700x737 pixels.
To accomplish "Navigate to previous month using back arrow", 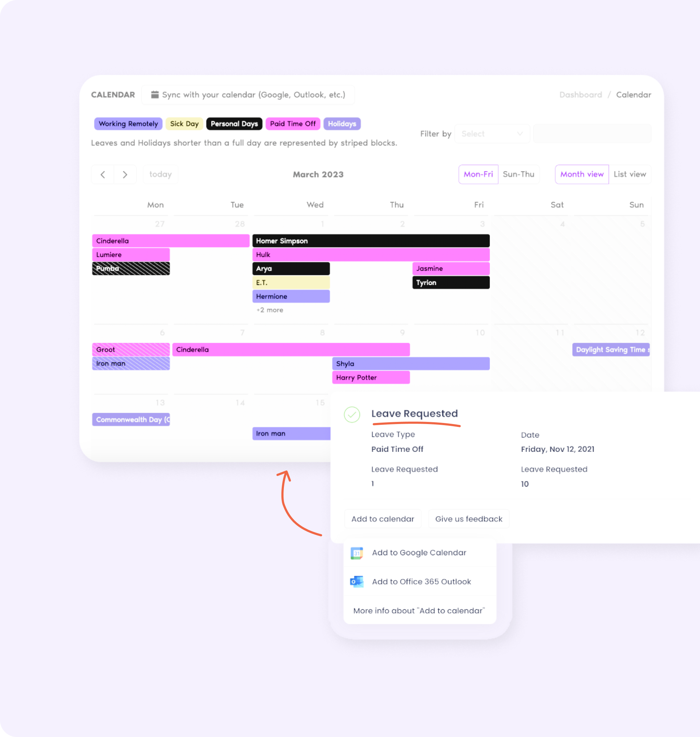I will point(103,173).
